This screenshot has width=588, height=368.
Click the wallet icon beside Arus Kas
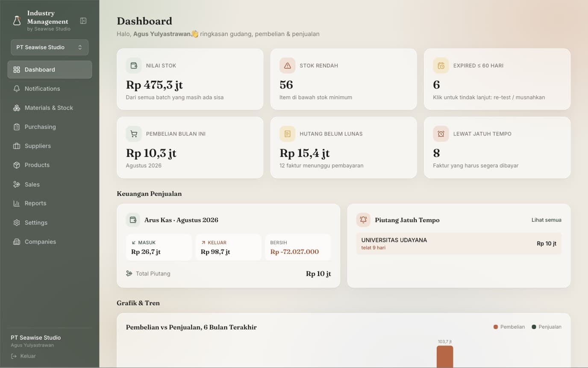[133, 220]
